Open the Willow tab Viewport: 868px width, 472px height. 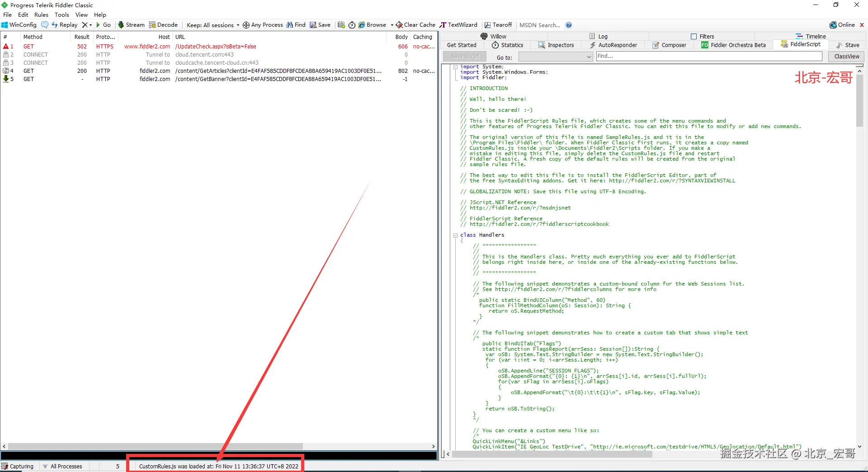pos(493,36)
